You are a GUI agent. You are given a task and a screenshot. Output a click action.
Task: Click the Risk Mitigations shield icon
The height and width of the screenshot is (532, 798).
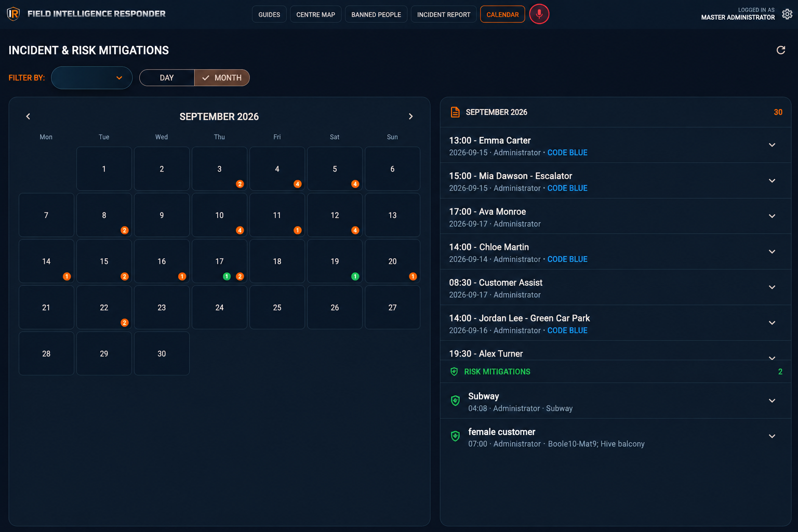pos(454,371)
